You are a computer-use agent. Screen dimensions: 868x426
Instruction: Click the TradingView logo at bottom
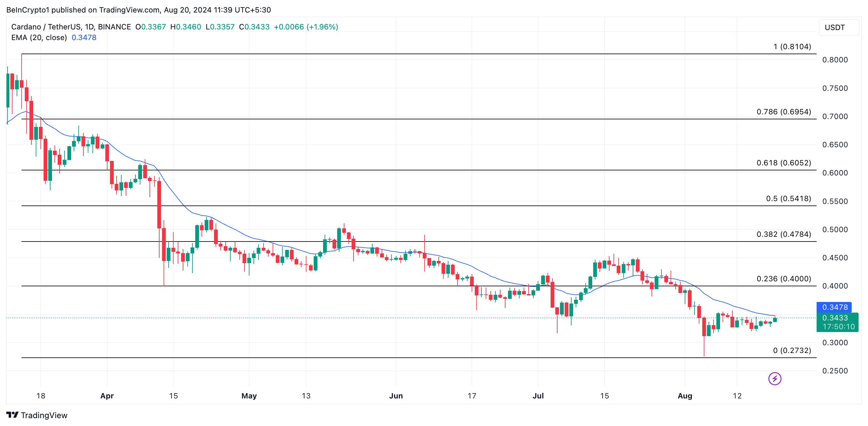(x=12, y=415)
